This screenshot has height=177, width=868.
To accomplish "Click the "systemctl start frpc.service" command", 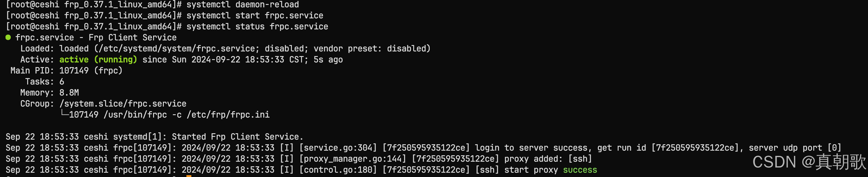I will [x=254, y=16].
